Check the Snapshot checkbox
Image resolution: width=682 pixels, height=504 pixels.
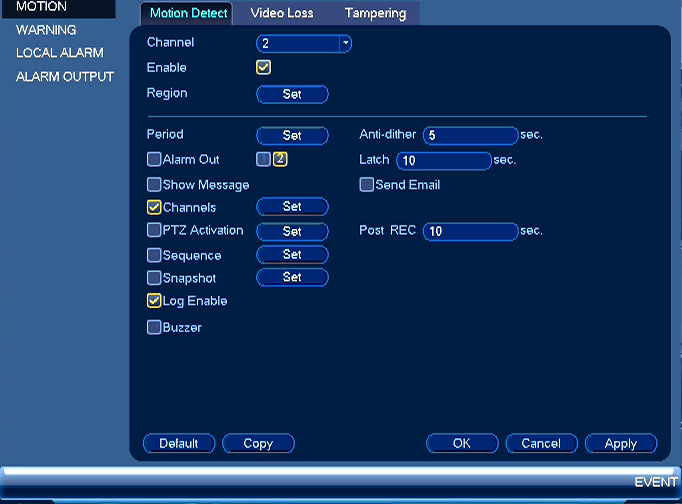point(154,277)
